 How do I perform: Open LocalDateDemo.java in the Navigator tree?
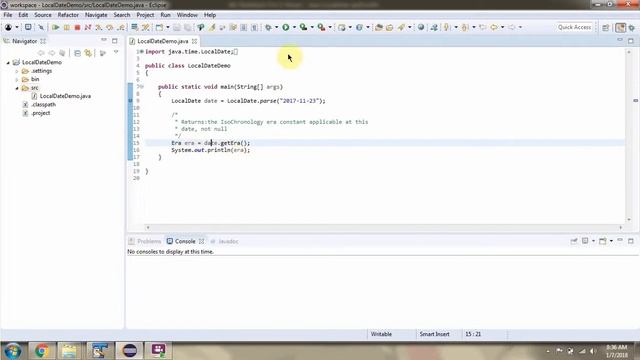[65, 96]
